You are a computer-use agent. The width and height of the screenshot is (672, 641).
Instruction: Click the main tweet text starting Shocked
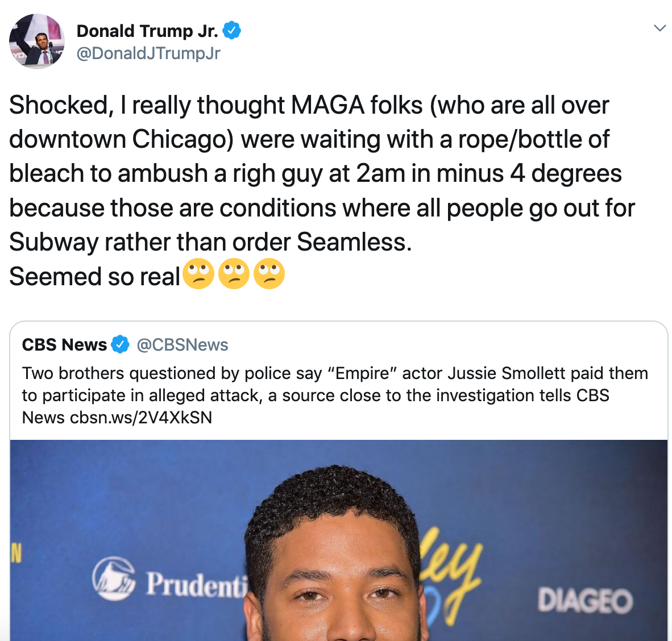pyautogui.click(x=322, y=191)
